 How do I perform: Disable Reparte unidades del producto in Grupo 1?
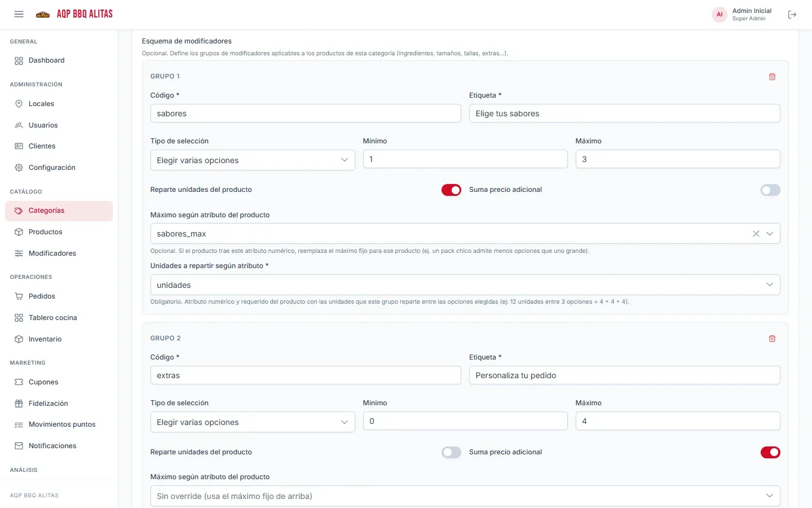451,190
